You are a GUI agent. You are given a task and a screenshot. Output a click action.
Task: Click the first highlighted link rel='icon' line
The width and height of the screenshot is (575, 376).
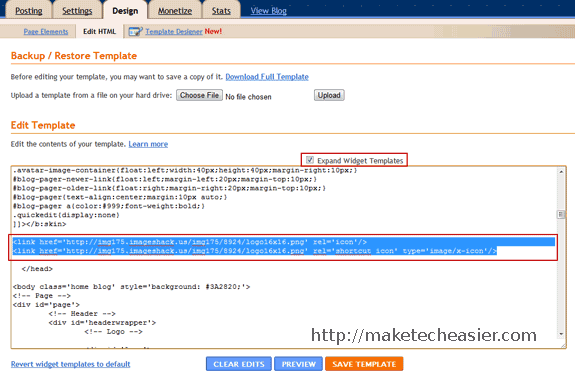[x=190, y=242]
